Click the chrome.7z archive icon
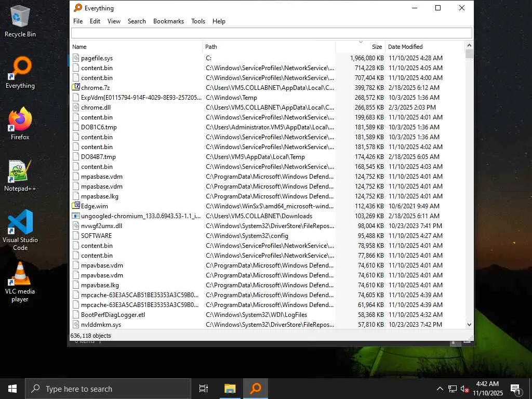 76,87
